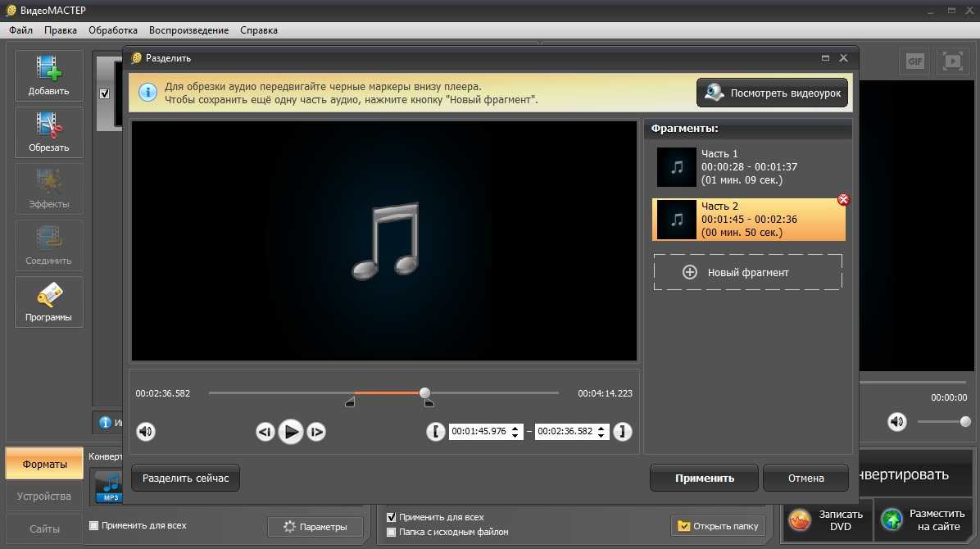The width and height of the screenshot is (980, 549).
Task: Enable Папка с исходным файлом checkbox
Action: [391, 532]
